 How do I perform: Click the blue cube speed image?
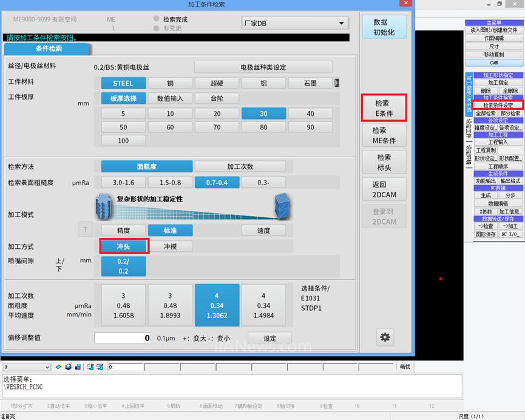[x=282, y=206]
